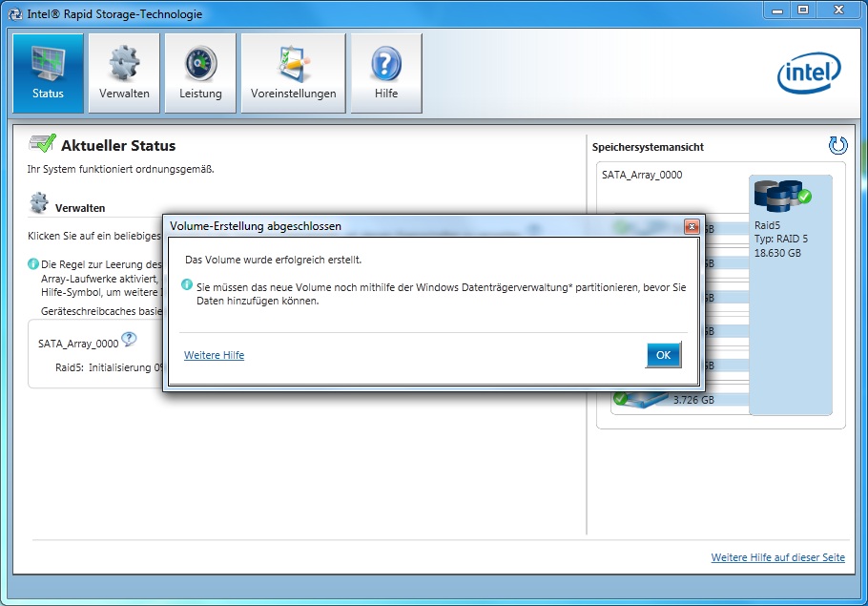Click the Typ: RAID 5 label

(x=781, y=239)
